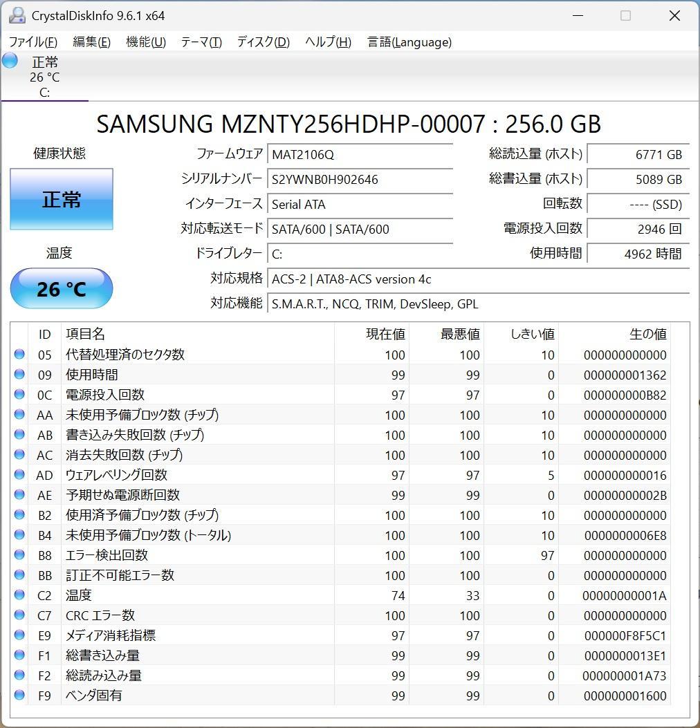Screen dimensions: 700x728
Task: Select the 代替処理済のセクタ数 row name
Action: point(125,355)
